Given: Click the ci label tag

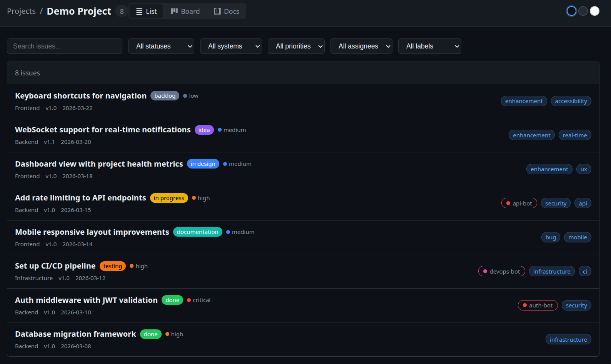Looking at the screenshot, I should (585, 272).
